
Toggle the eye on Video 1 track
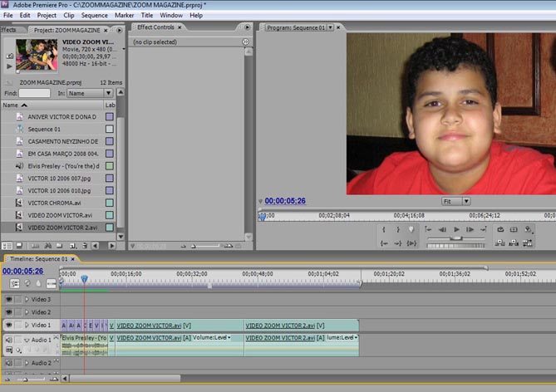pyautogui.click(x=8, y=326)
